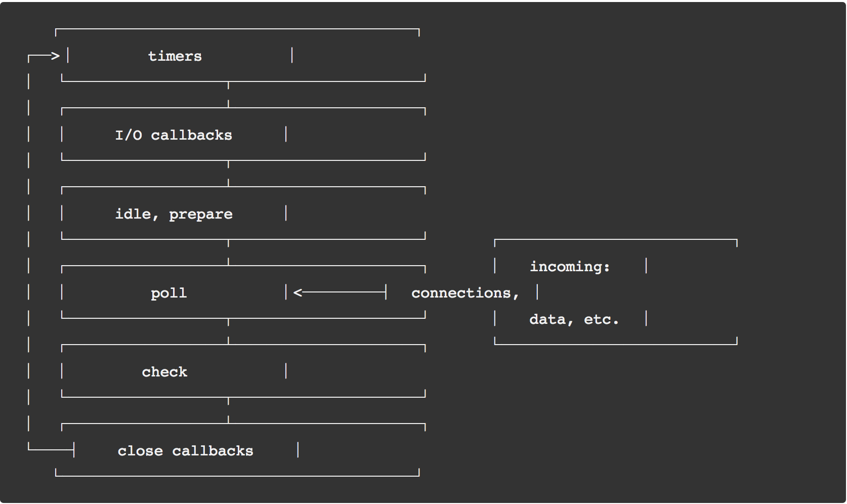Click the connector between I/O callbacks and idle, prepare
Viewport: 847px width, 504px height.
[x=228, y=174]
